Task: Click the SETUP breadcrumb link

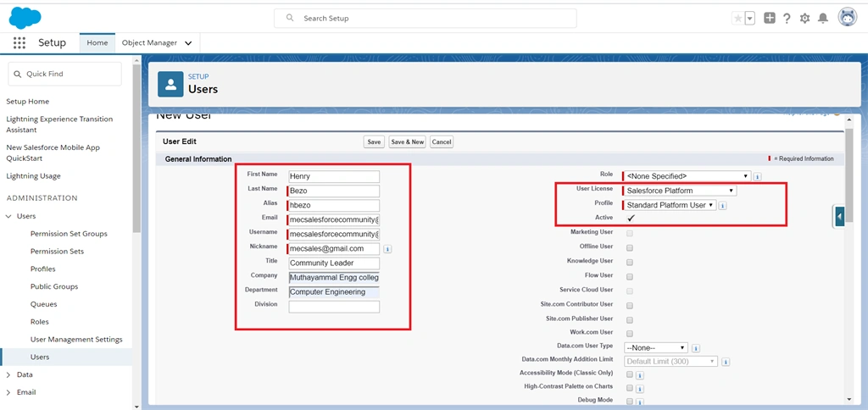Action: click(x=198, y=77)
